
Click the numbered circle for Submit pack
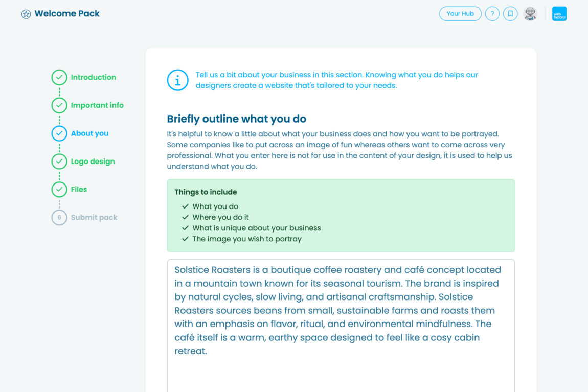(x=59, y=217)
